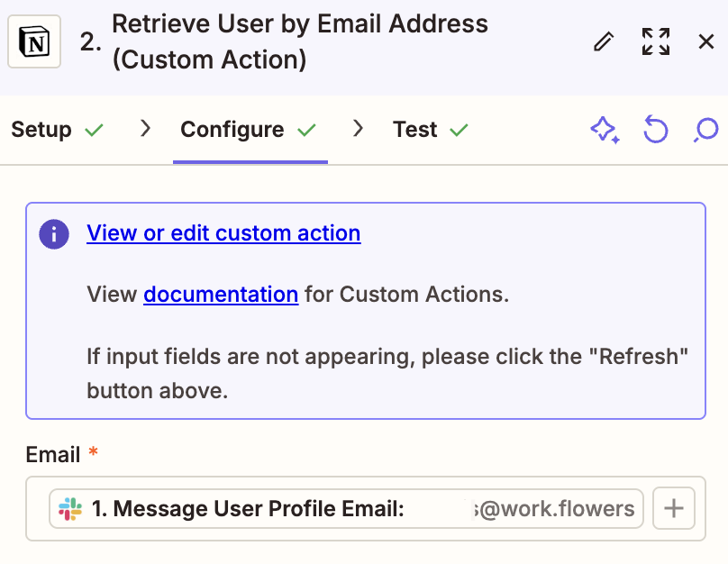
Task: Click chevron between Setup and Configure
Action: pyautogui.click(x=145, y=129)
